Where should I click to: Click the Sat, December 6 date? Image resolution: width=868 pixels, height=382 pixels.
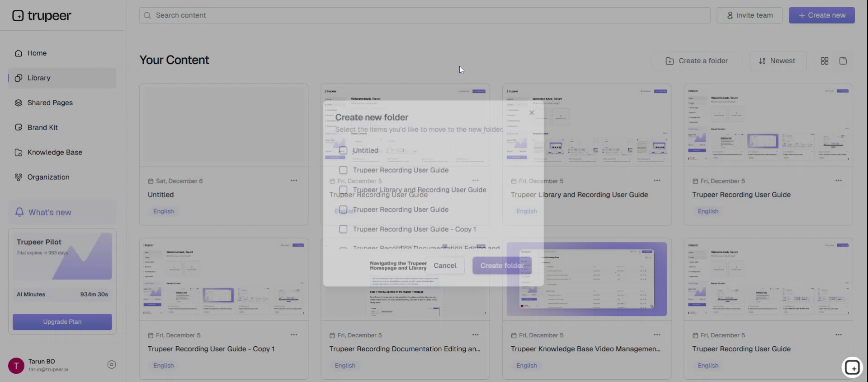click(x=175, y=181)
